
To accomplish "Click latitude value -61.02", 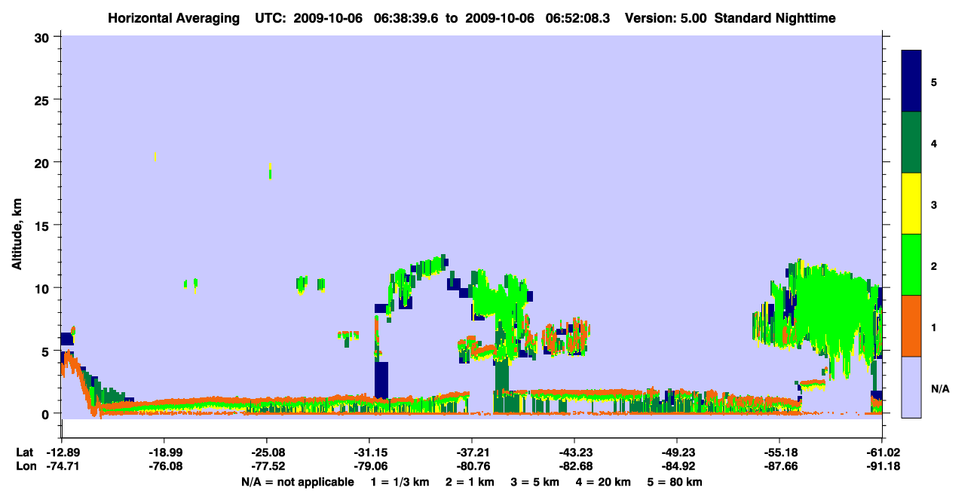I will (x=882, y=452).
